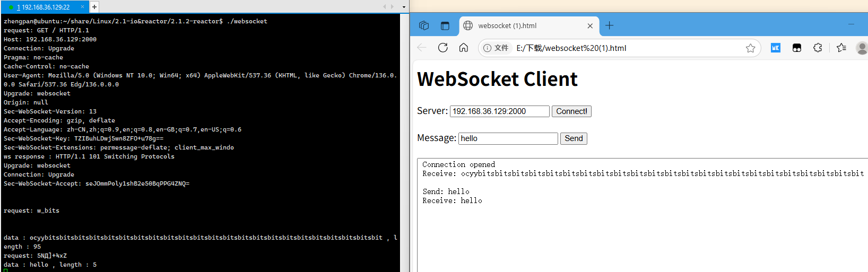The width and height of the screenshot is (868, 272).
Task: Click the 'Receive: hello' log line
Action: [452, 200]
